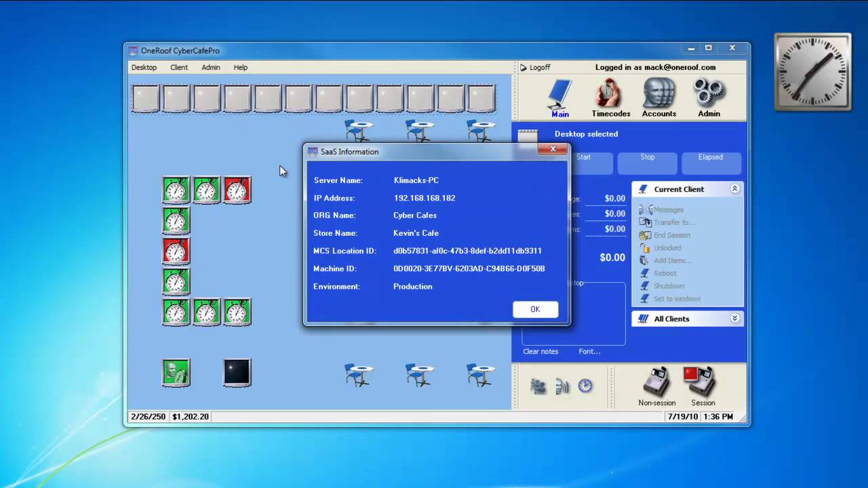Click the status bar total $1,202.20
868x488 pixels.
tap(191, 416)
